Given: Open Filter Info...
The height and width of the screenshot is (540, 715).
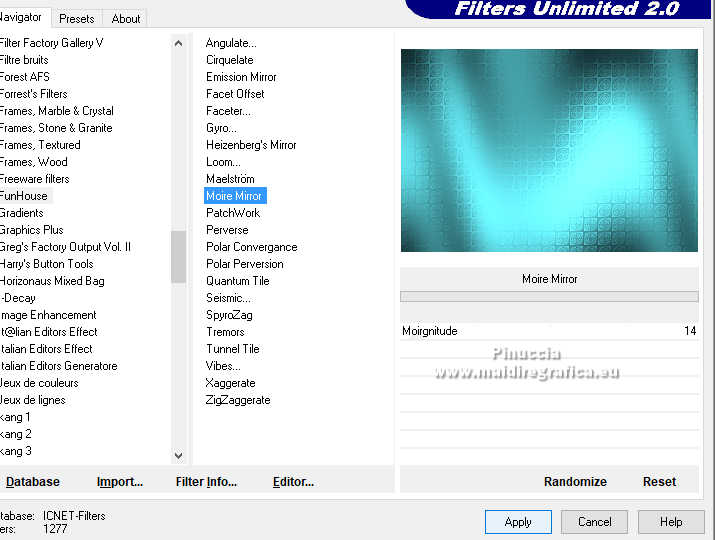Looking at the screenshot, I should [206, 482].
